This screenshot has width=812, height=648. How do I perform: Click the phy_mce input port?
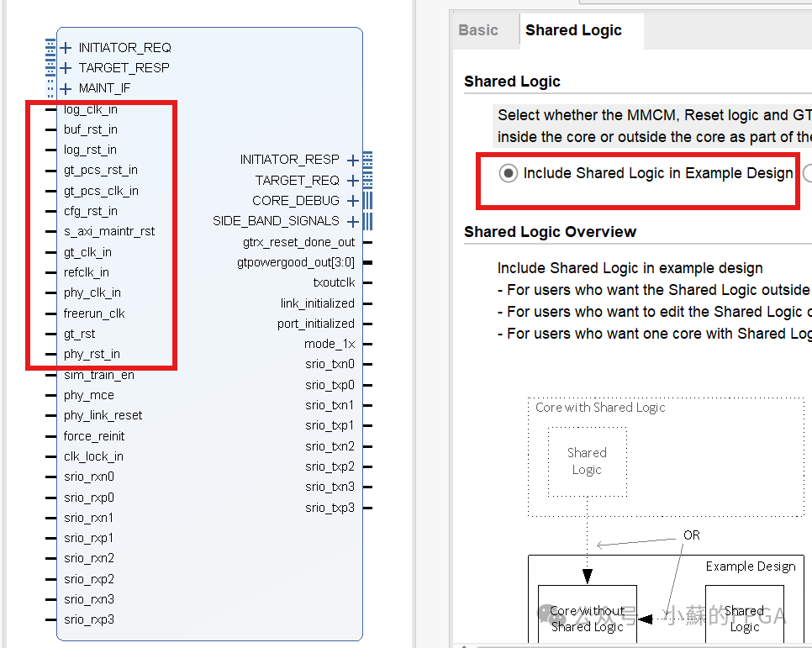[x=88, y=395]
